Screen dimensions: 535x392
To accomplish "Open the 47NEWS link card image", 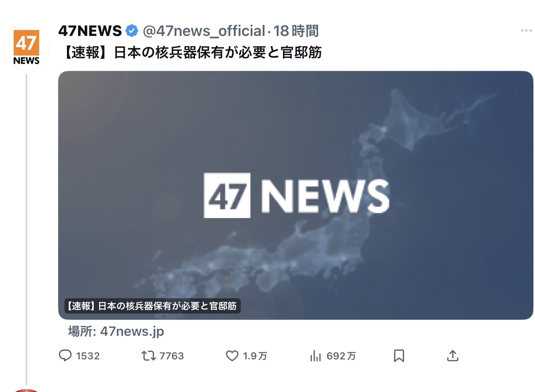I will coord(296,195).
